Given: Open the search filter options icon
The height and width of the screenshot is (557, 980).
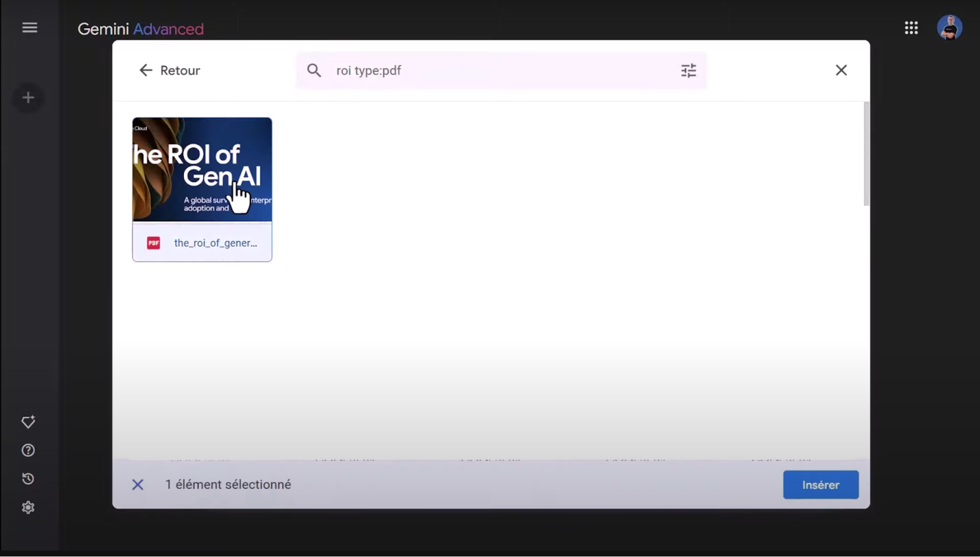Looking at the screenshot, I should point(688,70).
